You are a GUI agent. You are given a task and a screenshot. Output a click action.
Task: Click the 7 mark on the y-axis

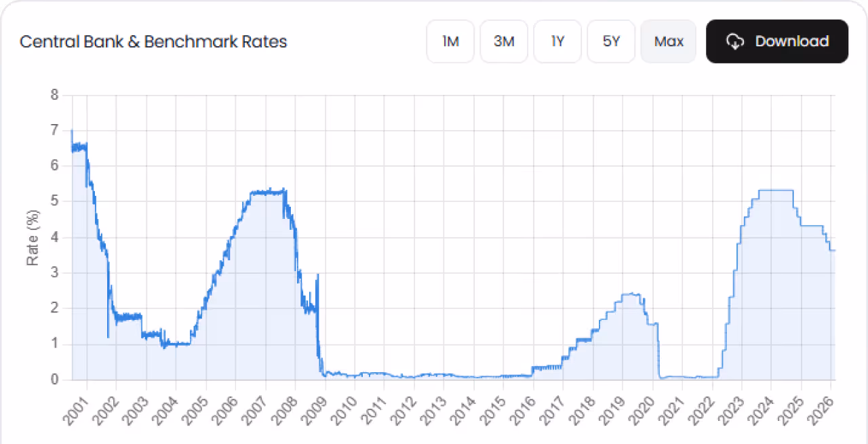(54, 130)
